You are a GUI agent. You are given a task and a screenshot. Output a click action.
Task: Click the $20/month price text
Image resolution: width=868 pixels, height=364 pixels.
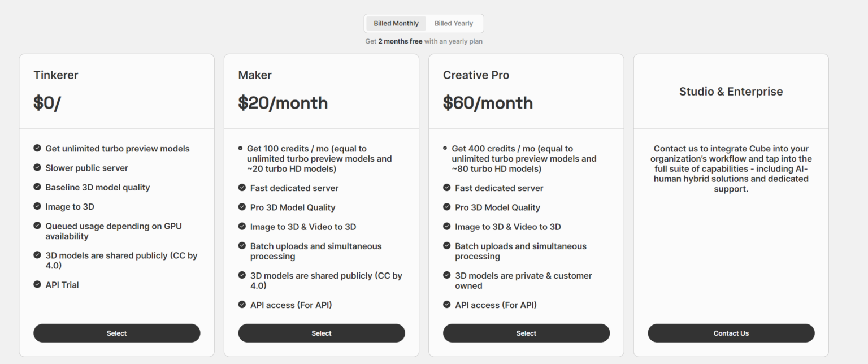click(283, 103)
